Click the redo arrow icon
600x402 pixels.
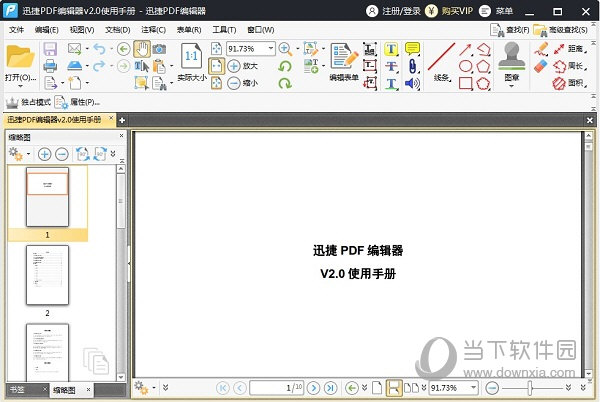point(99,66)
